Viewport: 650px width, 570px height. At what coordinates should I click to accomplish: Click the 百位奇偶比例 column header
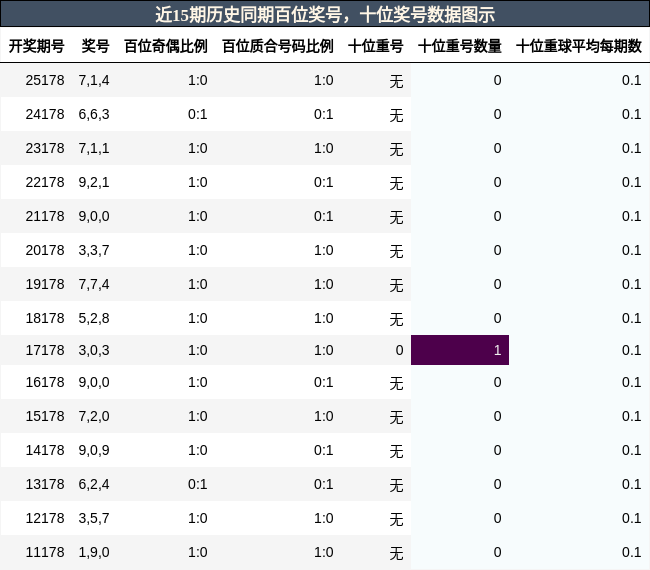(x=166, y=46)
